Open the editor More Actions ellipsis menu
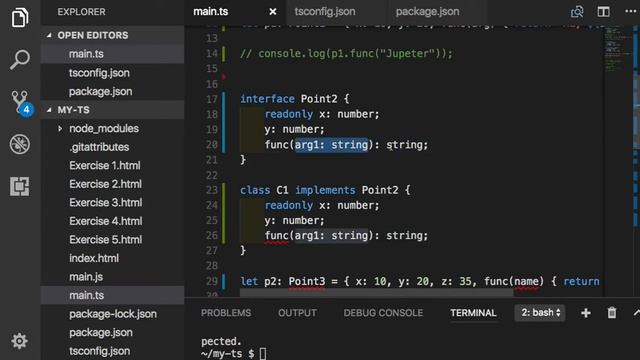The height and width of the screenshot is (360, 640). 631,11
